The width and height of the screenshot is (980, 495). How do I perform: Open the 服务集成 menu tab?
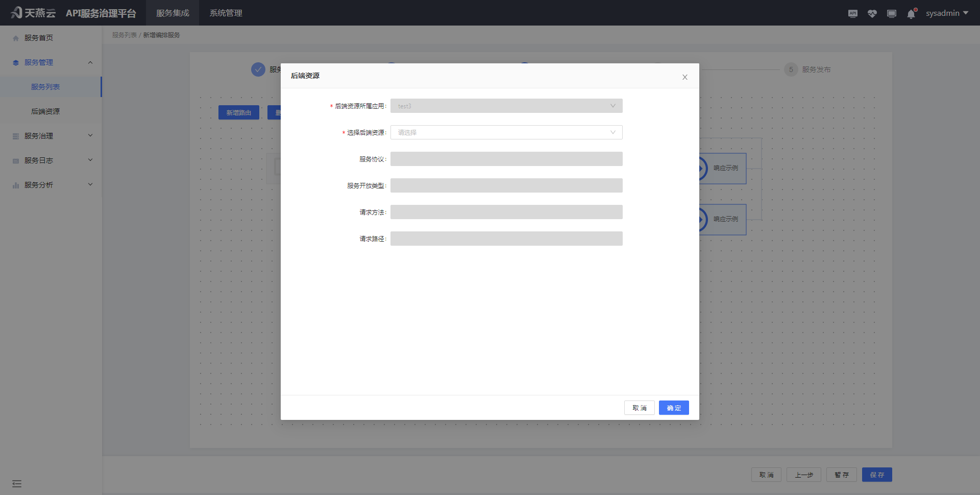[173, 13]
